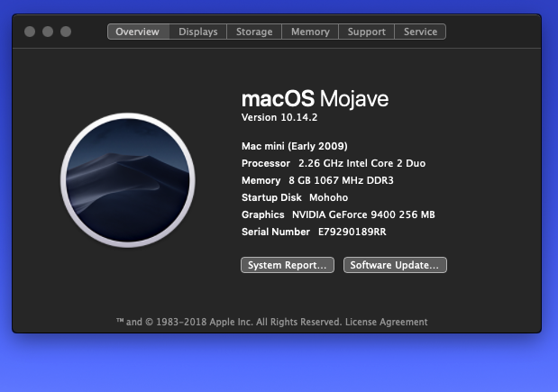Open the License Agreement link

(x=386, y=322)
